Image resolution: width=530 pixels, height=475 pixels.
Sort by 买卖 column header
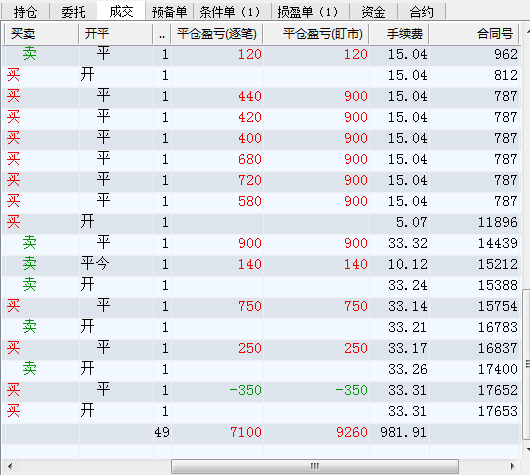tap(41, 33)
